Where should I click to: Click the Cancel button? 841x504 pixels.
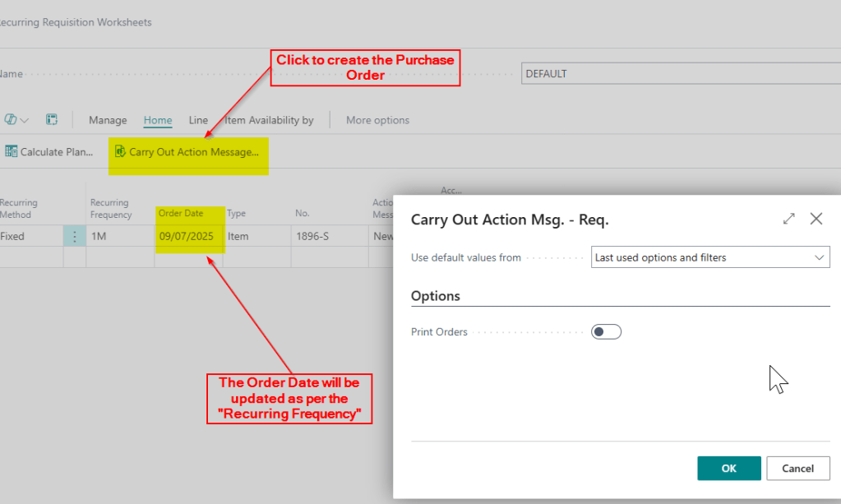[x=797, y=469]
